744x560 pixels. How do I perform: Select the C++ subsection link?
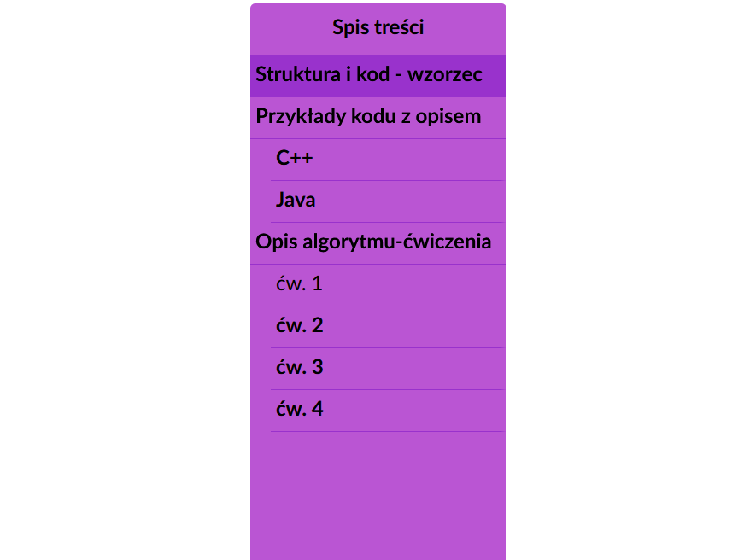click(x=295, y=158)
